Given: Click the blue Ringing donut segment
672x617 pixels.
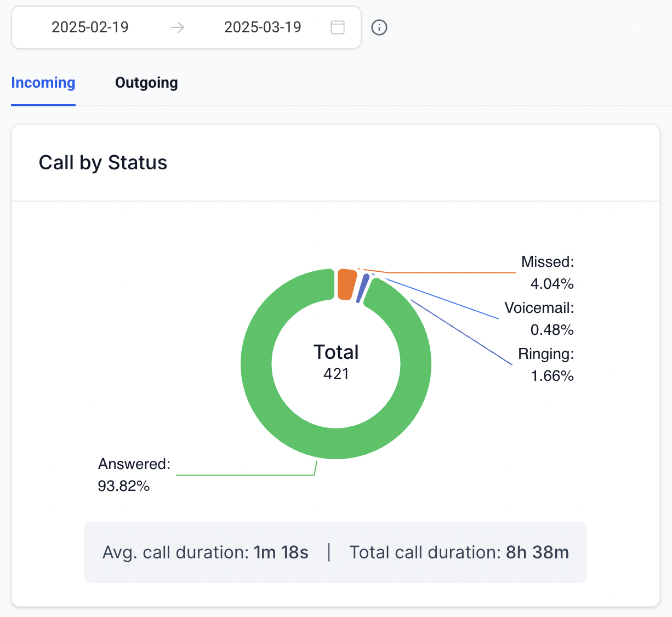Looking at the screenshot, I should [x=362, y=288].
